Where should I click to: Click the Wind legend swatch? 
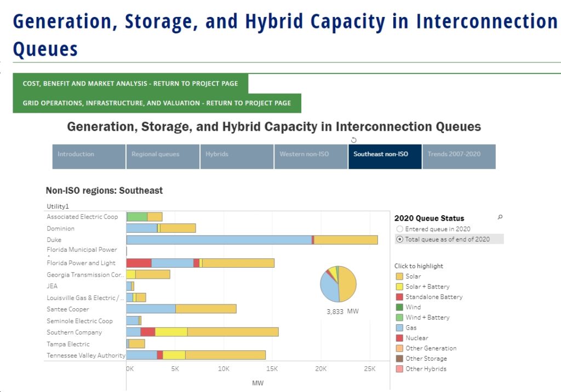pyautogui.click(x=399, y=307)
